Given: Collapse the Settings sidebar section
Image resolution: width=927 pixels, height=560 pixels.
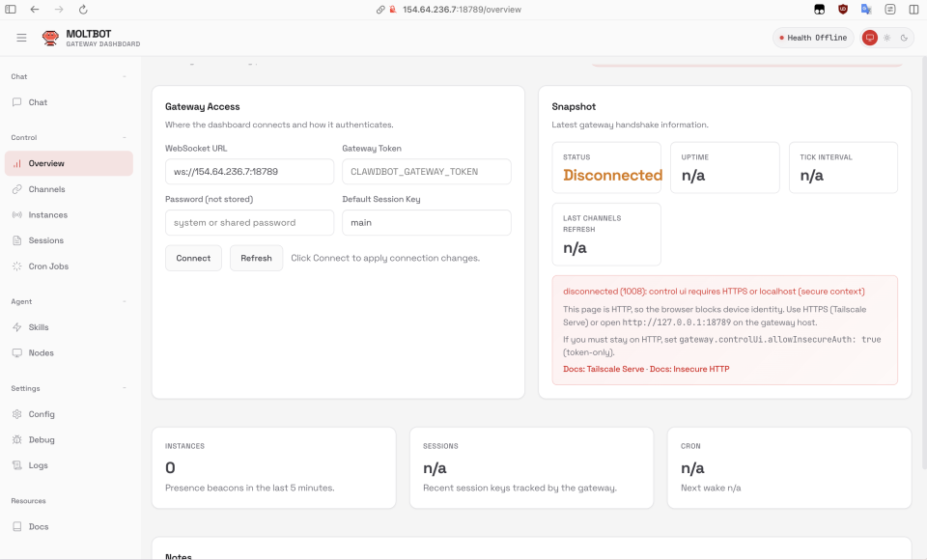Looking at the screenshot, I should [x=125, y=388].
